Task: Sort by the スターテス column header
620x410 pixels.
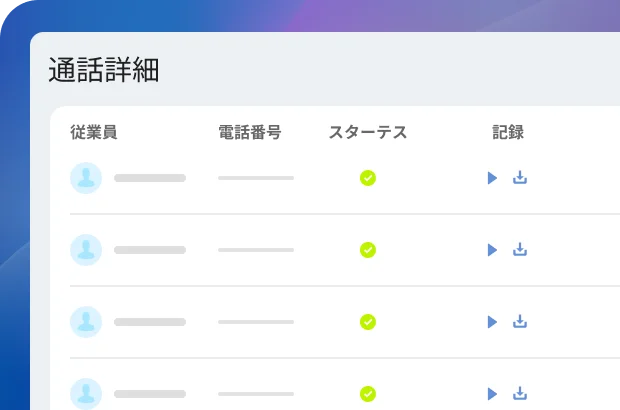Action: (x=368, y=132)
